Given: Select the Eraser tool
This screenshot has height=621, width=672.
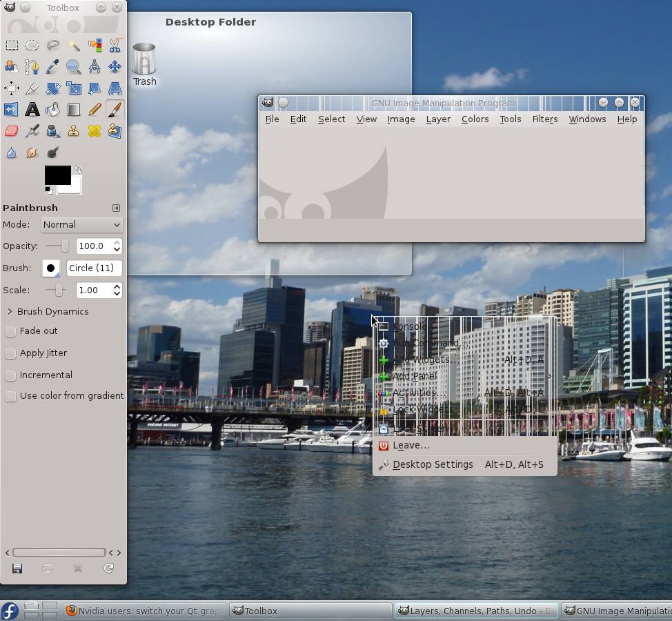Looking at the screenshot, I should pos(12,130).
